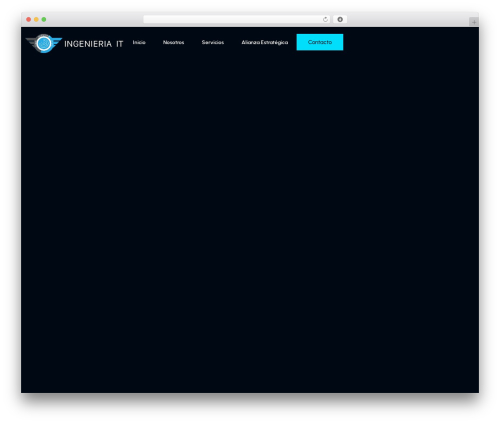This screenshot has height=423, width=500.
Task: Open a new tab with plus button
Action: pos(474,22)
